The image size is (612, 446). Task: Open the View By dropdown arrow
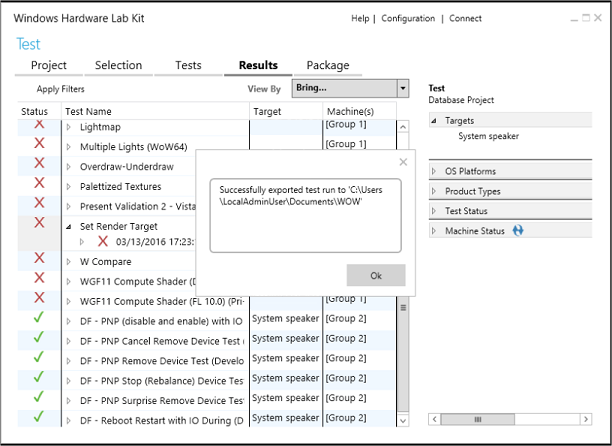[403, 88]
